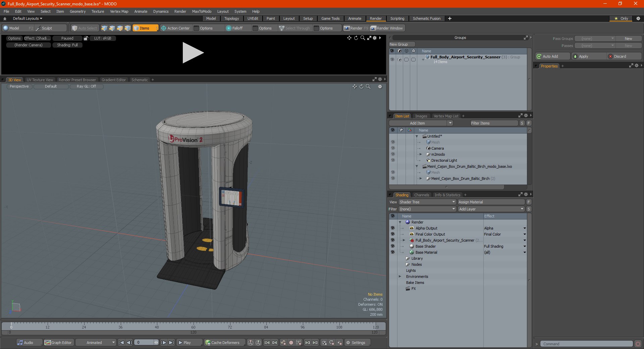644x349 pixels.
Task: Step back to previous frame
Action: (129, 343)
